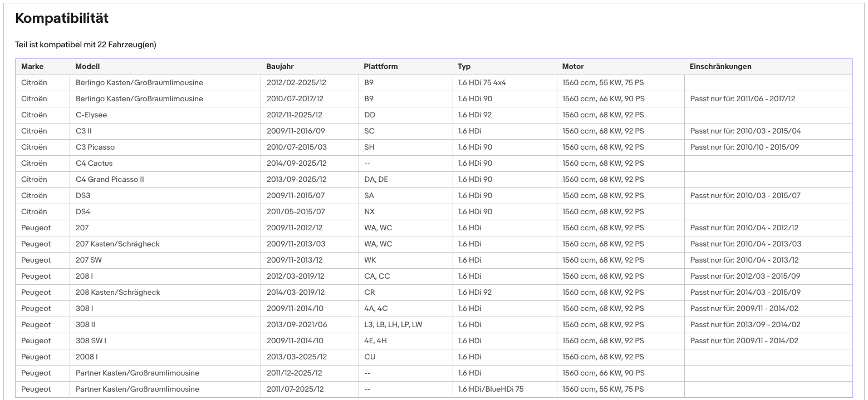Viewport: 868px width, 400px height.
Task: Click the Baujahr column header
Action: (x=280, y=67)
